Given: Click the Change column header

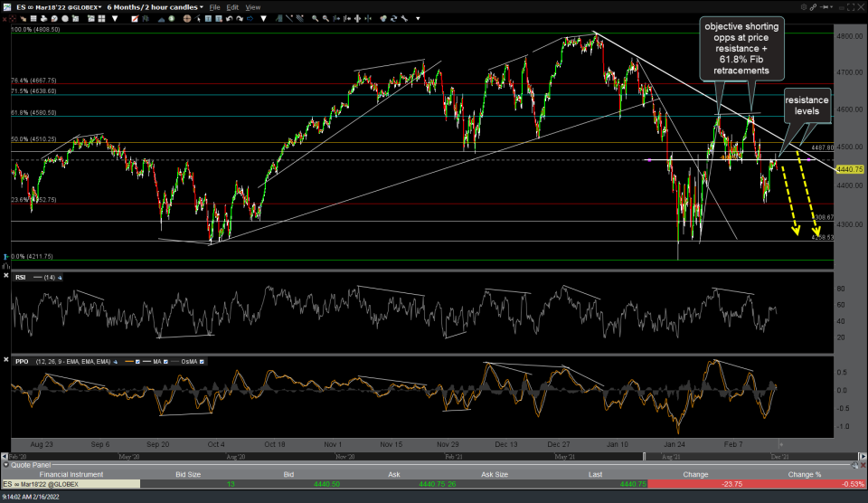Looking at the screenshot, I should [x=695, y=474].
